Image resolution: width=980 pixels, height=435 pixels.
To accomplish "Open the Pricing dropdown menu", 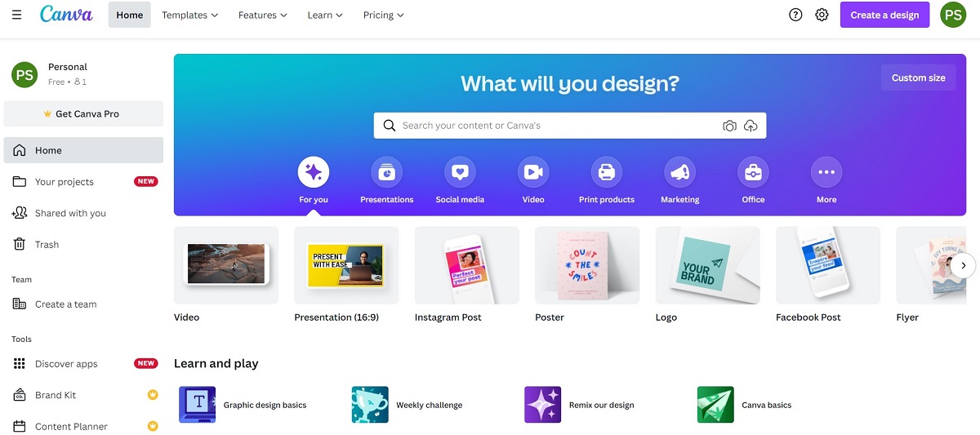I will (383, 15).
